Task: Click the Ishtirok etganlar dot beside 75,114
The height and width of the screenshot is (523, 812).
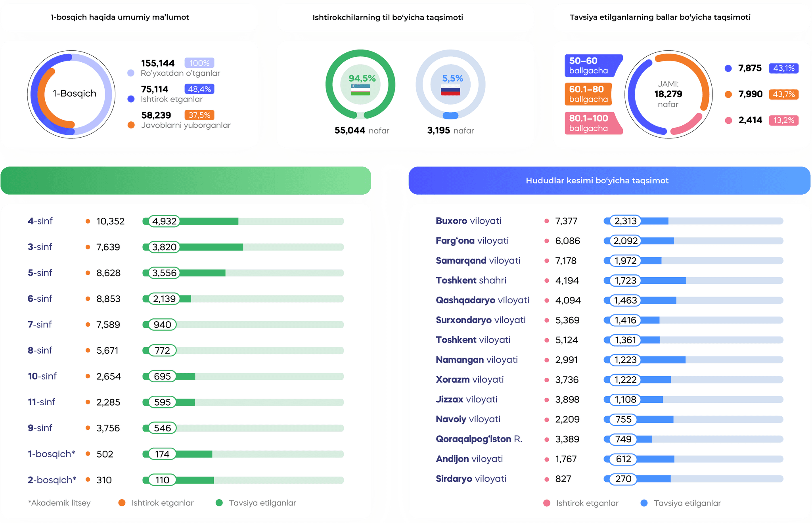Action: pyautogui.click(x=131, y=99)
